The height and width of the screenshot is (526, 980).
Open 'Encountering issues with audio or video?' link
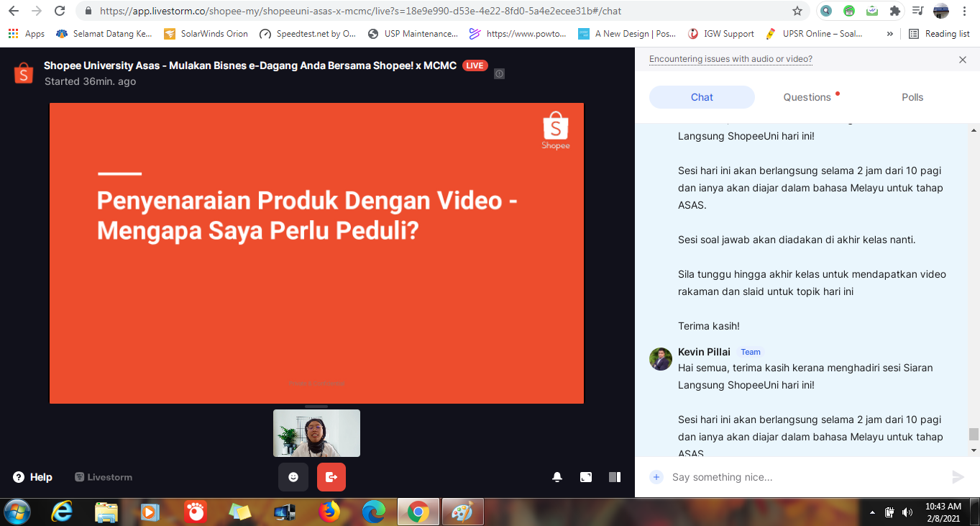(x=731, y=59)
